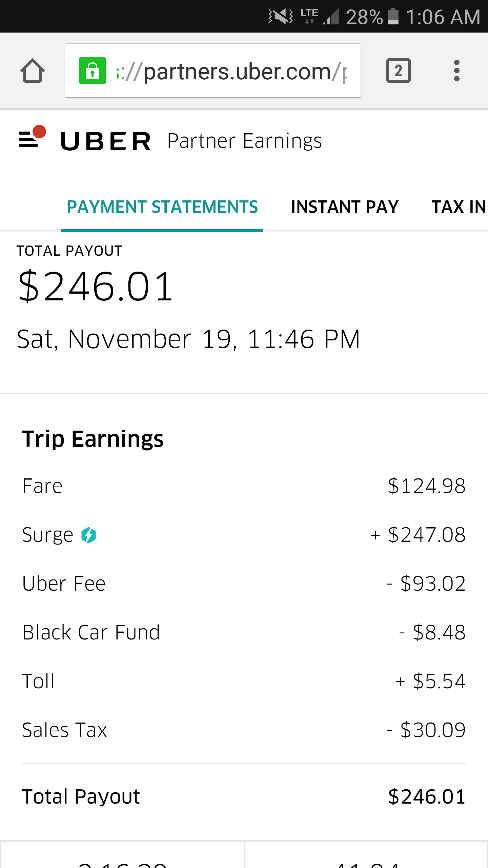Switch to the Instant Pay tab
The height and width of the screenshot is (868, 488).
pyautogui.click(x=345, y=207)
